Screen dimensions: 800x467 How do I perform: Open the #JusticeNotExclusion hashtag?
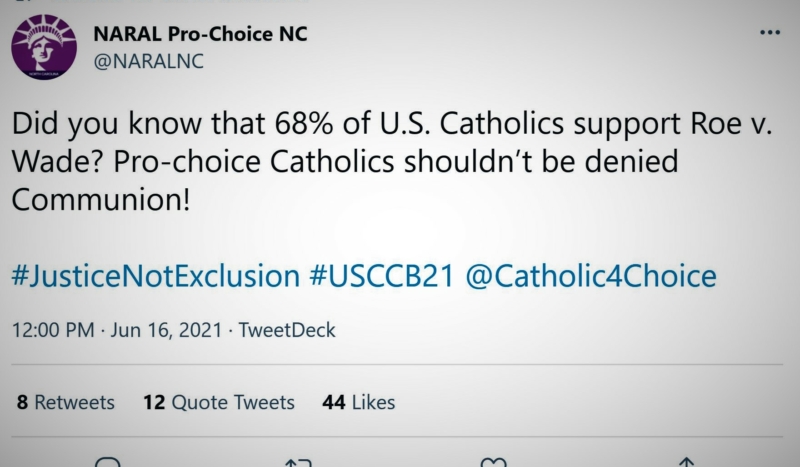click(156, 276)
